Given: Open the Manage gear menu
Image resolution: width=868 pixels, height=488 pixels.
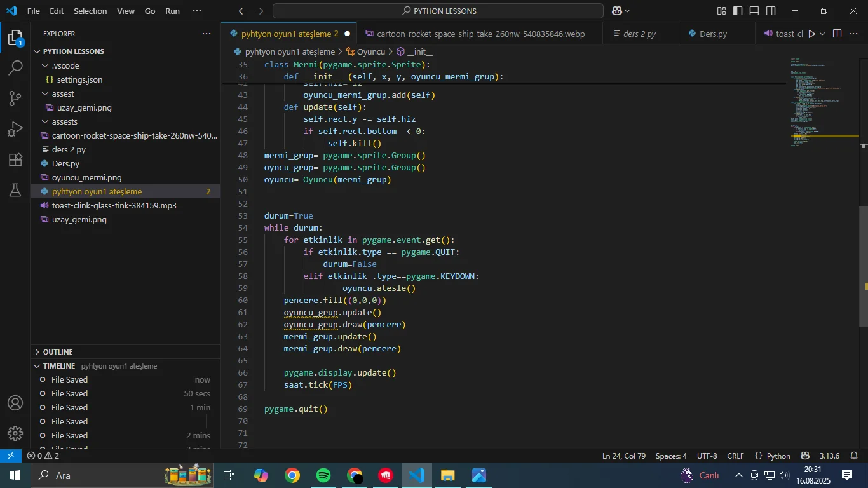Looking at the screenshot, I should (x=15, y=433).
